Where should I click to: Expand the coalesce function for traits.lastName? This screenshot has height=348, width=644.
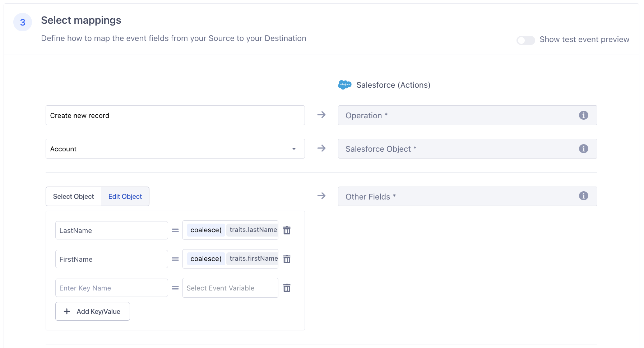pyautogui.click(x=205, y=230)
